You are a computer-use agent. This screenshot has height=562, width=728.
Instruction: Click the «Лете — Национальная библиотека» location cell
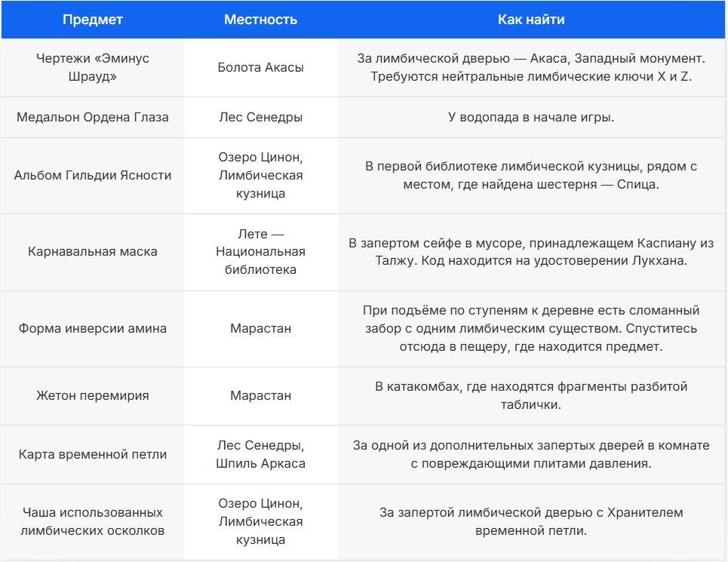pos(260,252)
